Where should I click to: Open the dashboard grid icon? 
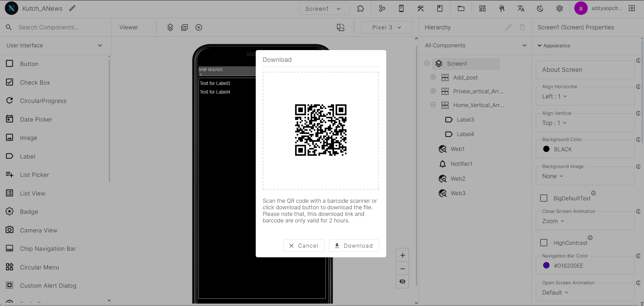(x=482, y=9)
